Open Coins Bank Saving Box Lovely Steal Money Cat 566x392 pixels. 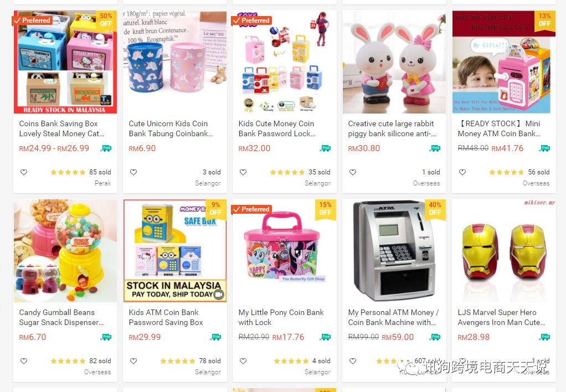click(61, 128)
